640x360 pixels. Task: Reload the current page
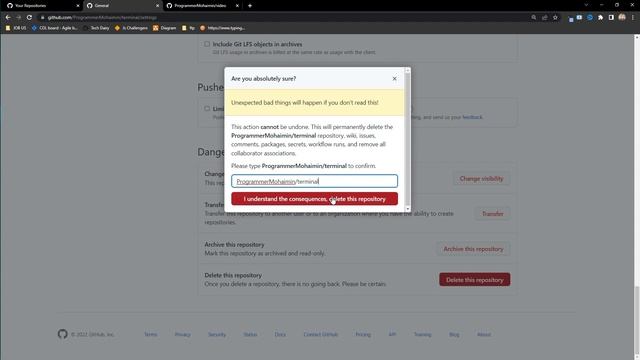(x=29, y=18)
